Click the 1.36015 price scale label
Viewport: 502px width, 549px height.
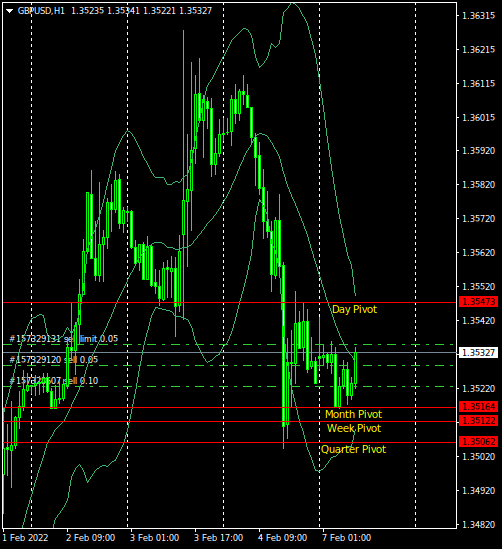tap(479, 118)
